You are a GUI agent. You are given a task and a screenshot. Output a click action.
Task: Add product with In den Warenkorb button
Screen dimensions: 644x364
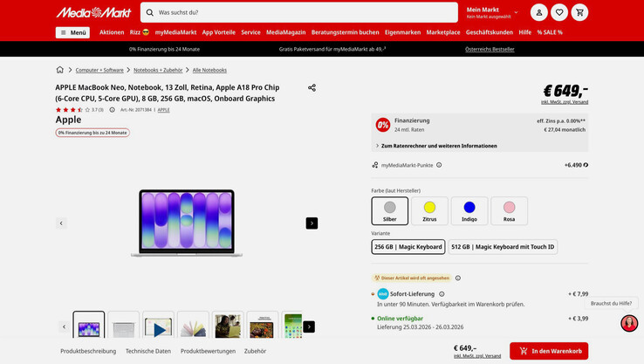coord(549,351)
